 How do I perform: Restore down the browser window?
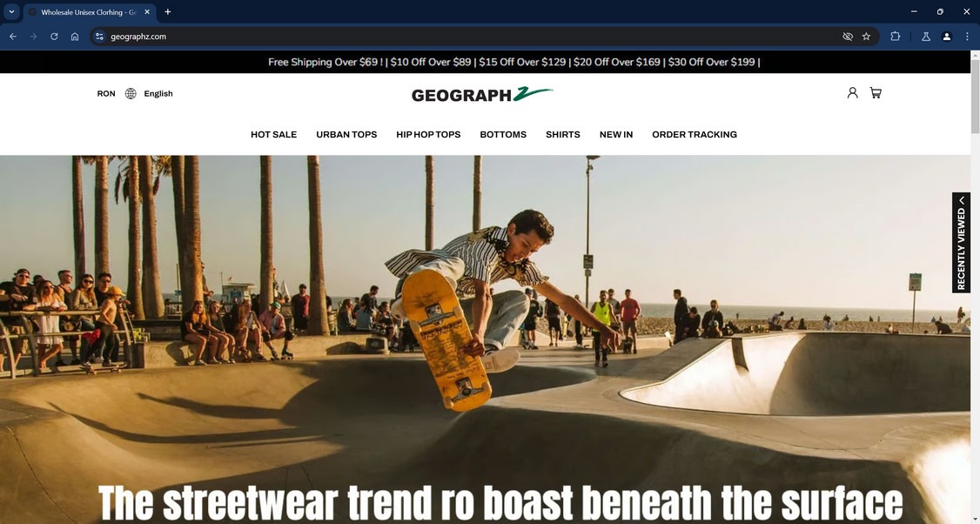(940, 11)
